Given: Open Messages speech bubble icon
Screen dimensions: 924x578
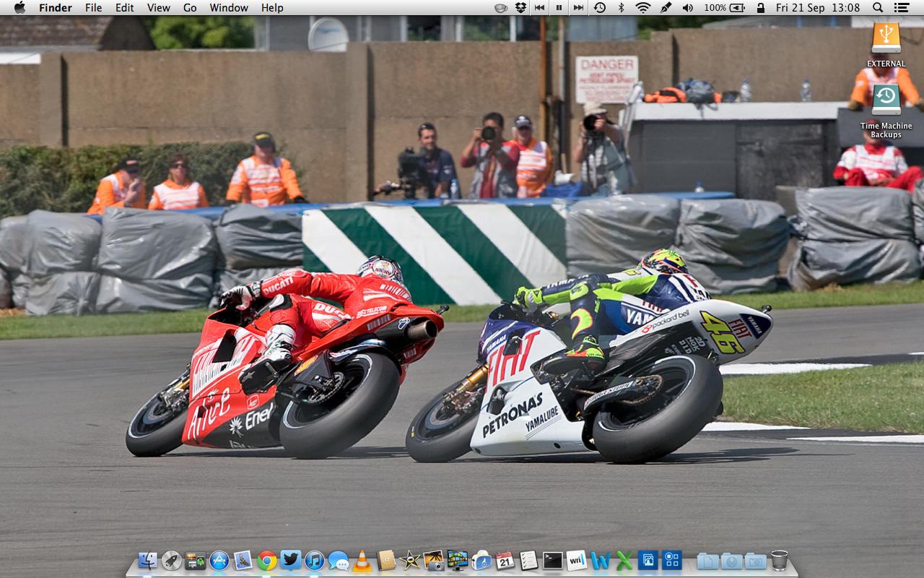Looking at the screenshot, I should 339,560.
